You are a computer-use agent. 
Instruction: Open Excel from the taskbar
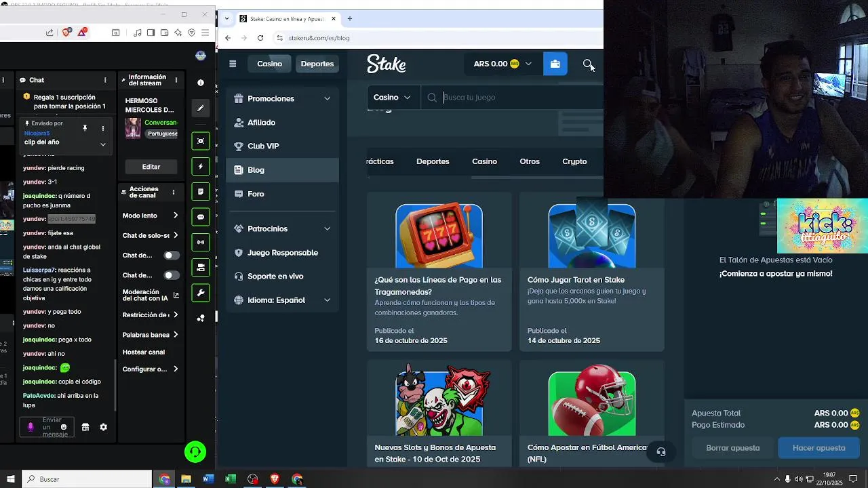pos(231,479)
